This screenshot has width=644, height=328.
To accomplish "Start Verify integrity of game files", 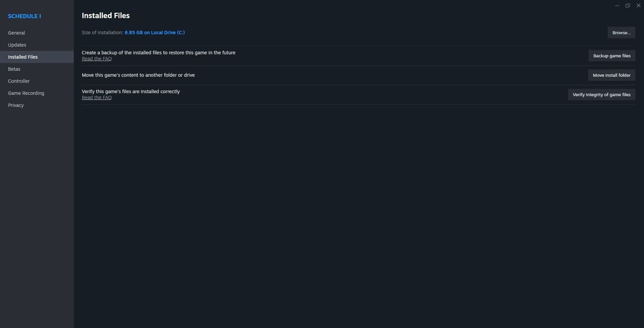I will point(602,94).
